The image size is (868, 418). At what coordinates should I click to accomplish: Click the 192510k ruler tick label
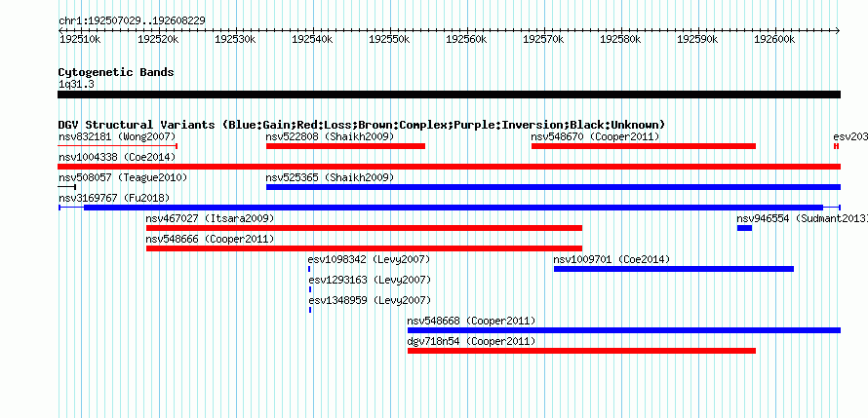pyautogui.click(x=80, y=39)
